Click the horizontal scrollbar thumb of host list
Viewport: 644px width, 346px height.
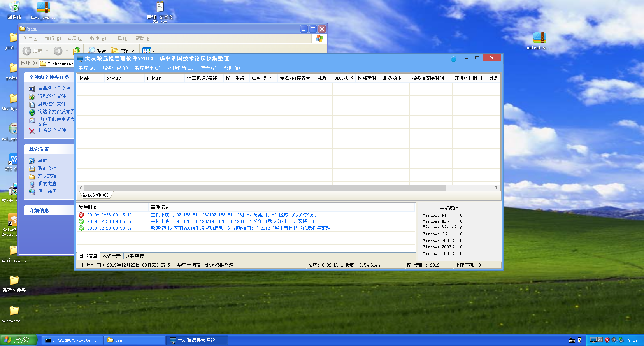tap(265, 188)
